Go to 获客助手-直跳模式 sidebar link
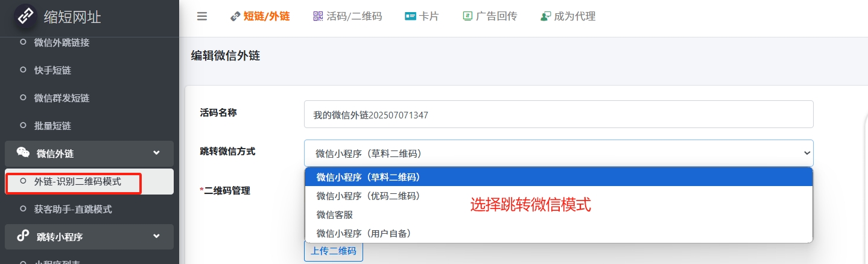 [x=73, y=210]
